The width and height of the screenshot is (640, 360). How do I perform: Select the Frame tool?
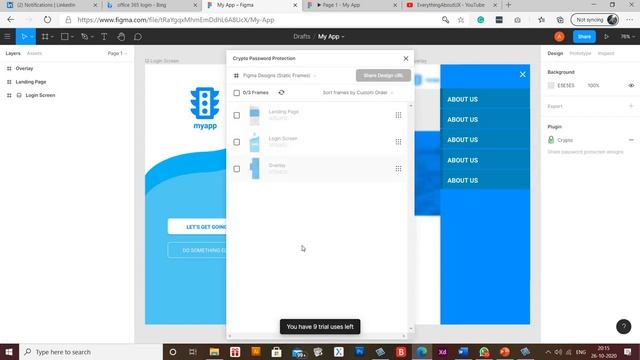click(x=45, y=37)
